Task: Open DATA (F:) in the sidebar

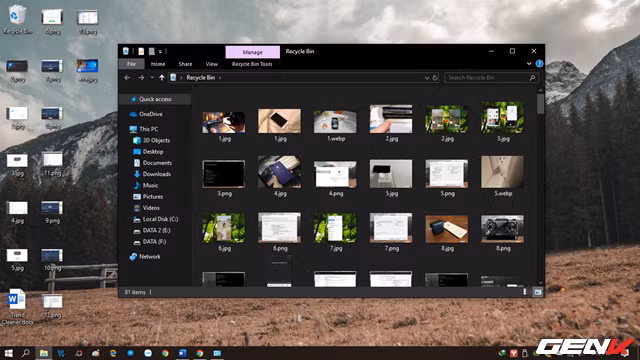Action: [x=150, y=242]
